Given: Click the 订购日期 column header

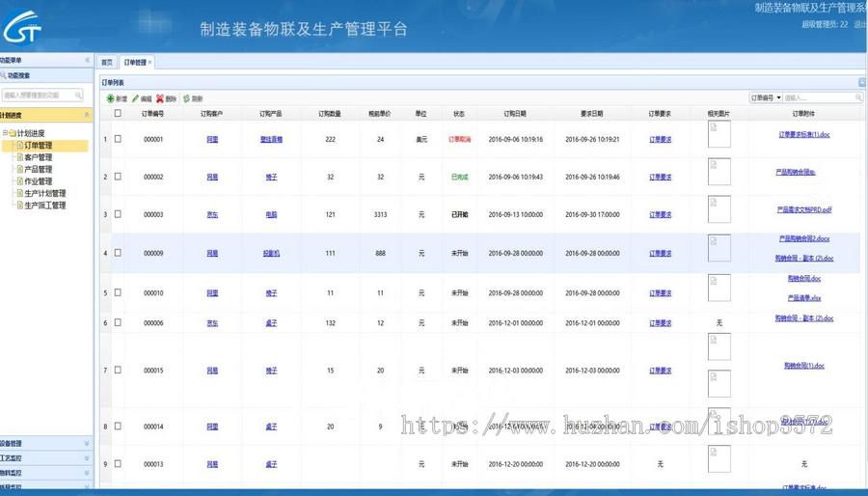Looking at the screenshot, I should 515,114.
